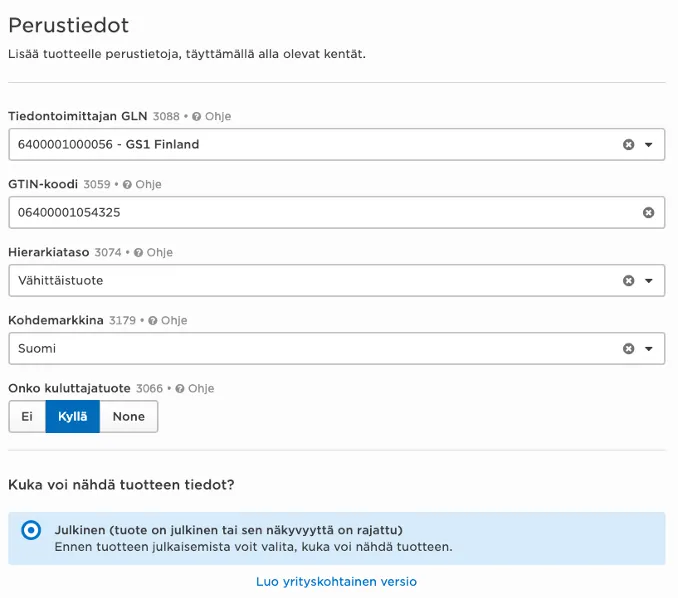The height and width of the screenshot is (598, 678).
Task: Clear the Tiedontoimittajan GLN field value
Action: (629, 145)
